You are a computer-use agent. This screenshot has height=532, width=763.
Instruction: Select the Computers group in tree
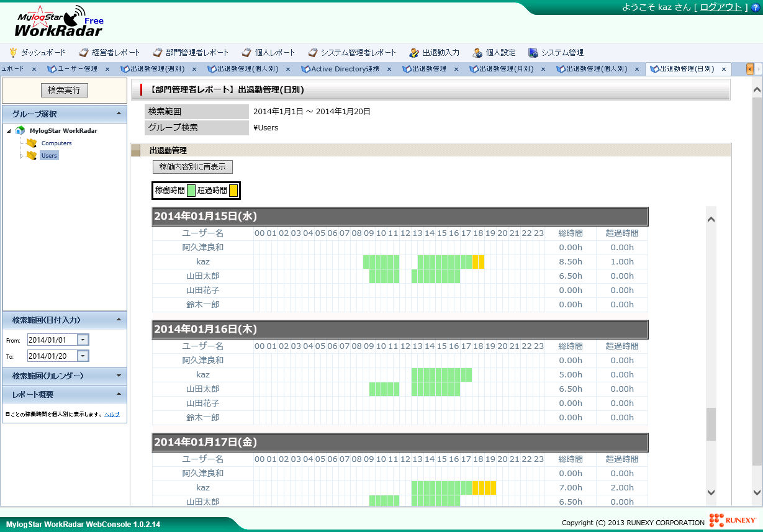point(56,143)
